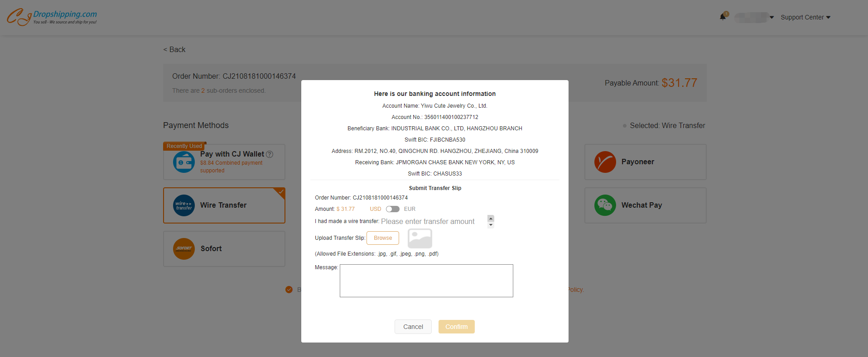Open the notification bell
Image resolution: width=868 pixels, height=357 pixels.
coord(723,17)
